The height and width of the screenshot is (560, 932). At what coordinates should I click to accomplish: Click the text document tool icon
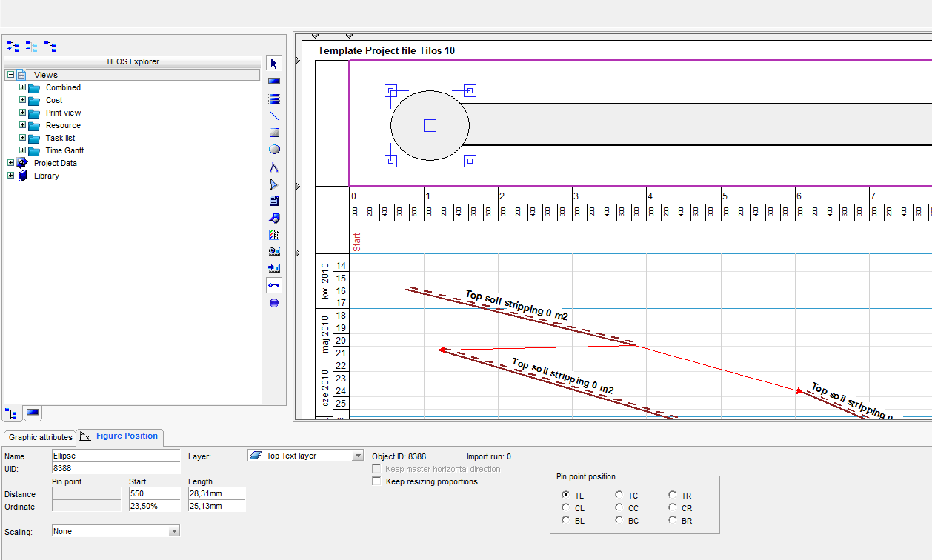274,201
